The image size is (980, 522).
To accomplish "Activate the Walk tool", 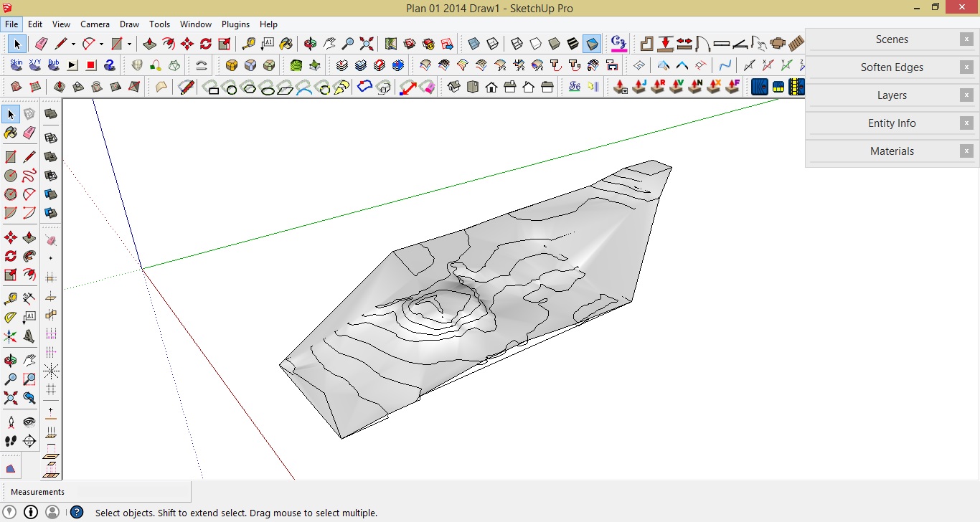I will tap(9, 441).
